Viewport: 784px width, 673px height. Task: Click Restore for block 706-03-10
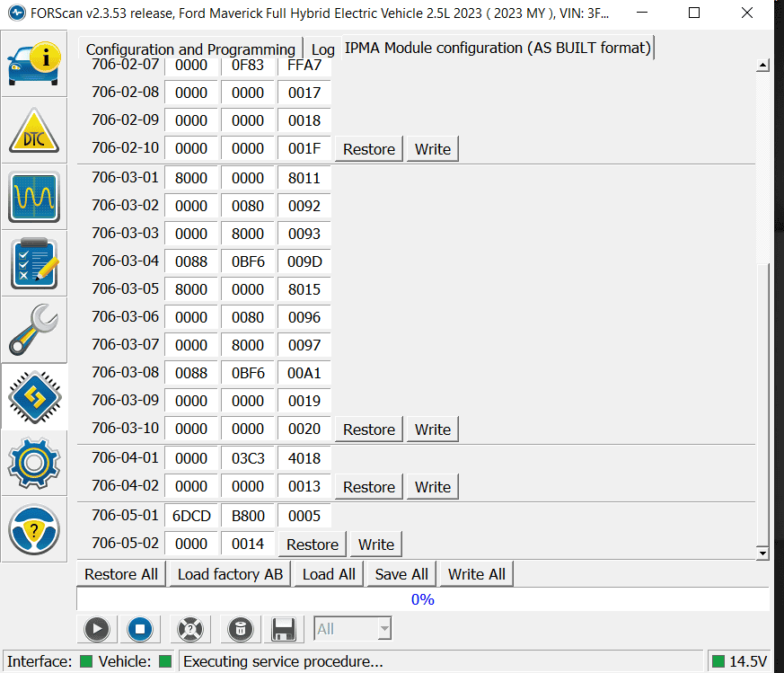click(369, 429)
